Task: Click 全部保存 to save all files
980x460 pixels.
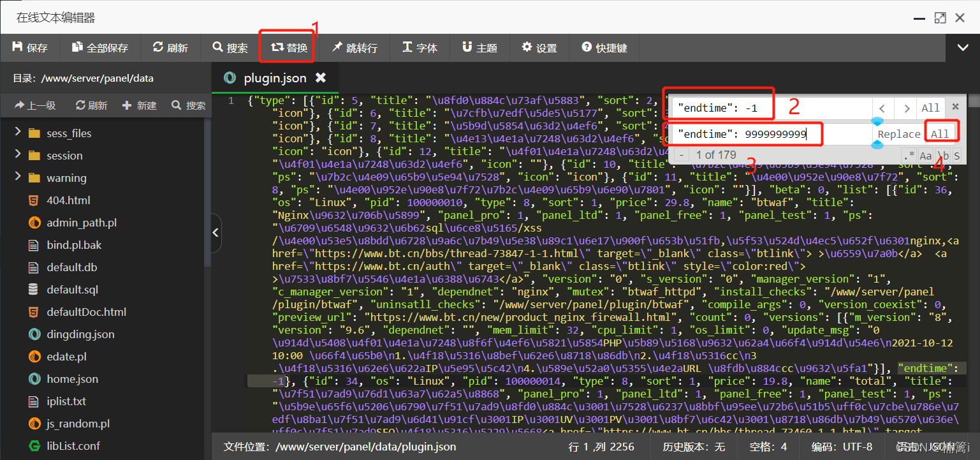Action: pos(99,48)
